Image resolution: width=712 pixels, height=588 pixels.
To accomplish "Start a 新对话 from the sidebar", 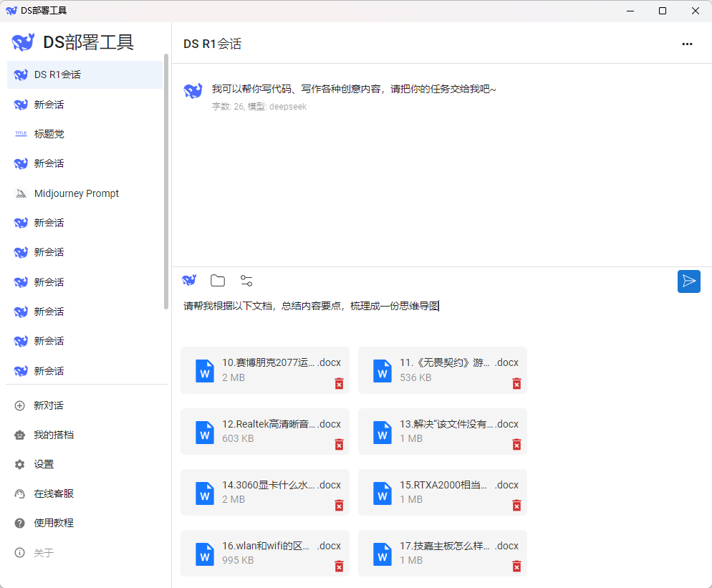I will pos(49,405).
